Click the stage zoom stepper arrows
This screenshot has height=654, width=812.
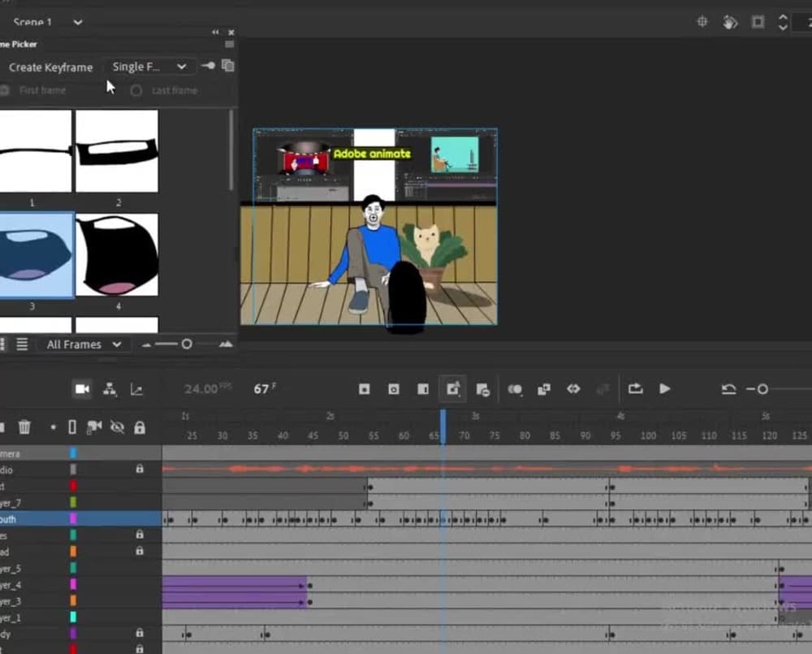[783, 22]
